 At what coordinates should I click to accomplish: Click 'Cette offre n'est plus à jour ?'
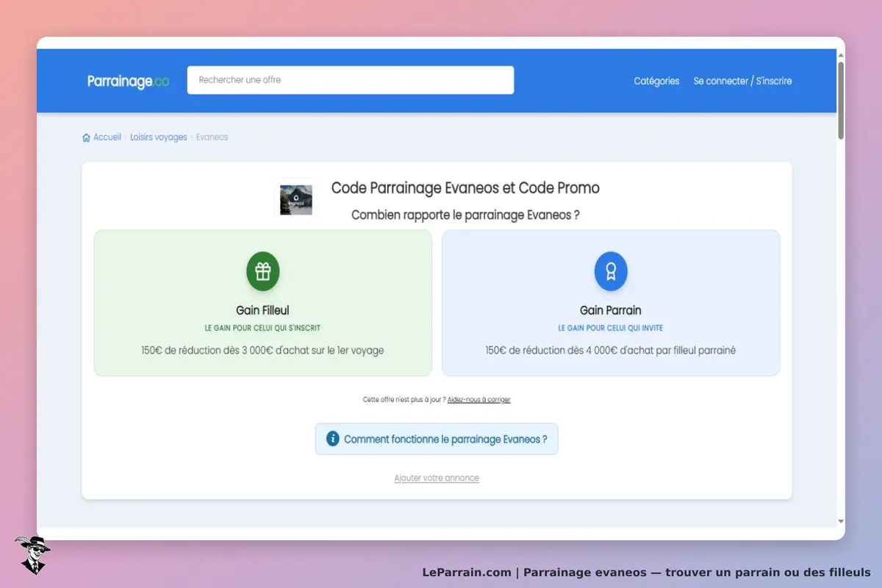pyautogui.click(x=404, y=400)
